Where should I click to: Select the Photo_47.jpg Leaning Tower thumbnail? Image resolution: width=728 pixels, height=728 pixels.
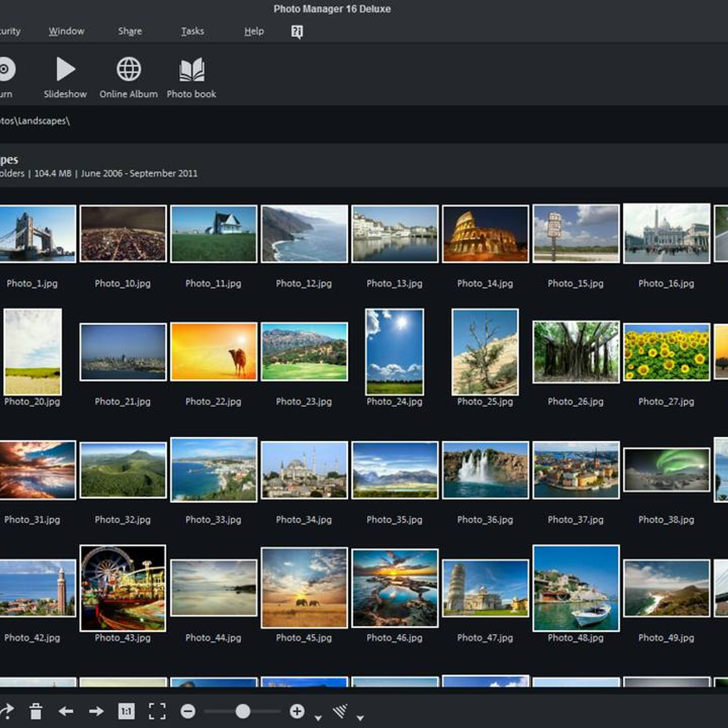[485, 588]
